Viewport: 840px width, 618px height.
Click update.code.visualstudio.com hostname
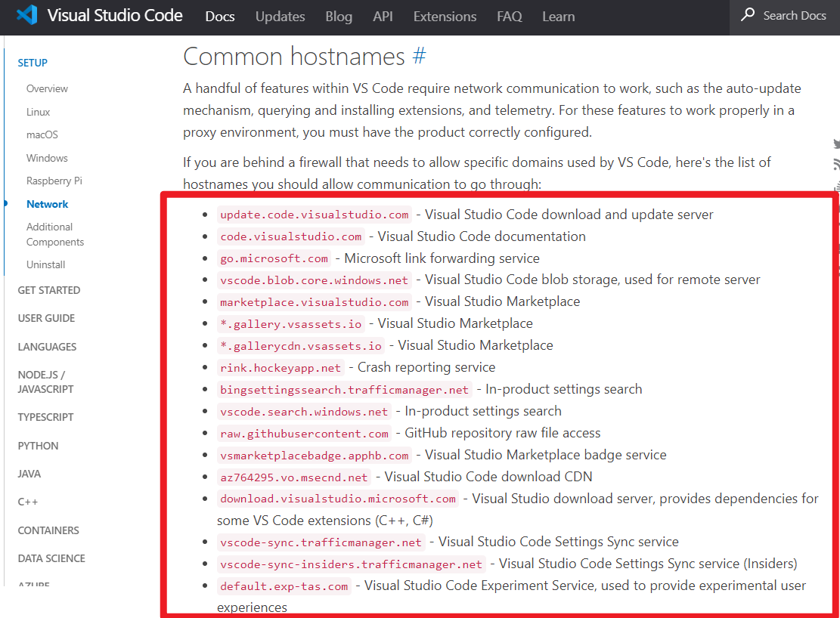pyautogui.click(x=315, y=215)
